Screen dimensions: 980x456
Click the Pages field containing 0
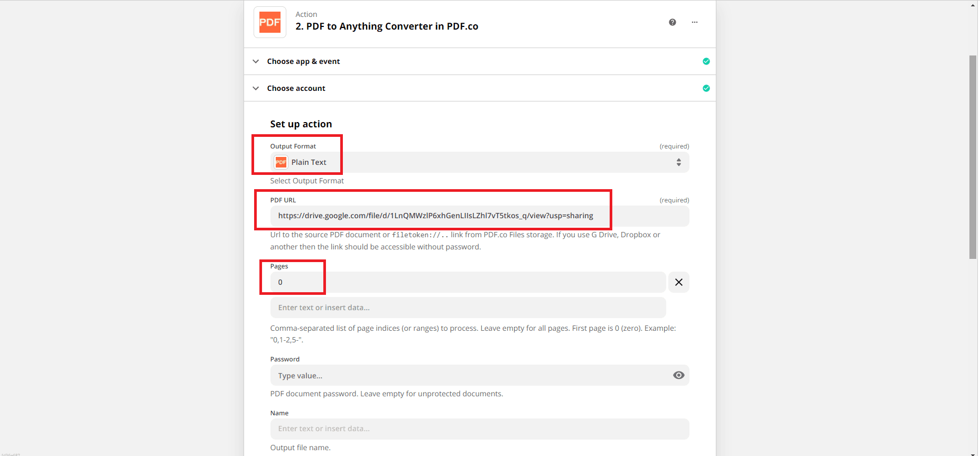(x=467, y=282)
